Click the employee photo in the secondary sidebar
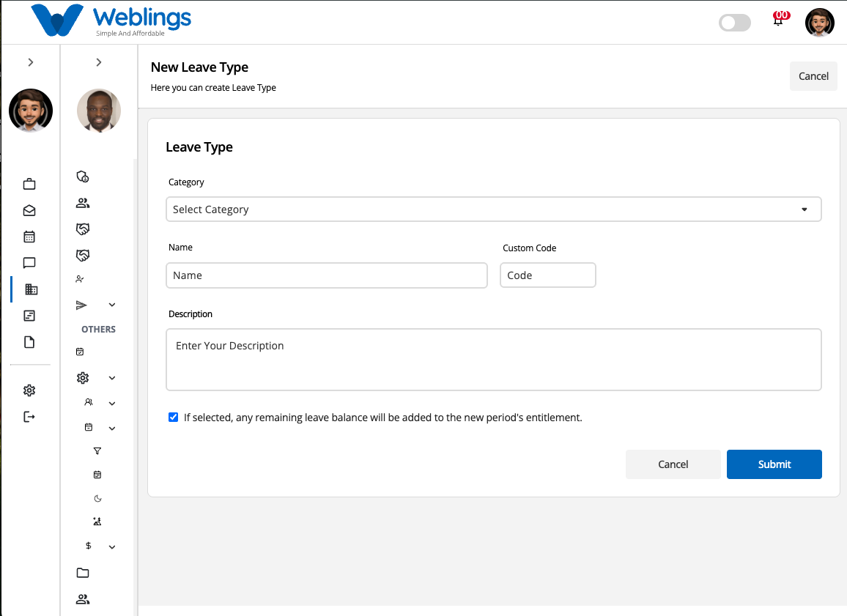This screenshot has width=847, height=616. pos(99,110)
